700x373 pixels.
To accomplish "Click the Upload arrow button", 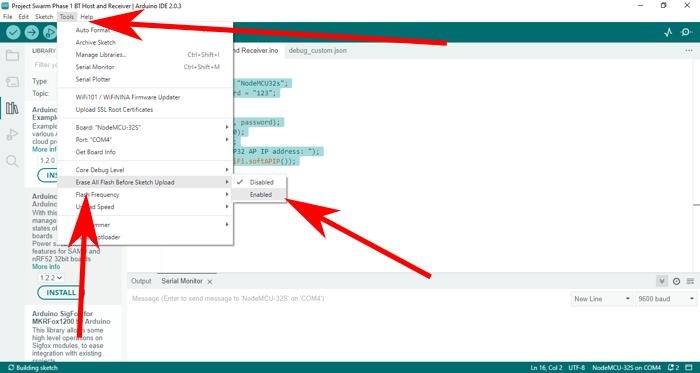I will pos(32,32).
